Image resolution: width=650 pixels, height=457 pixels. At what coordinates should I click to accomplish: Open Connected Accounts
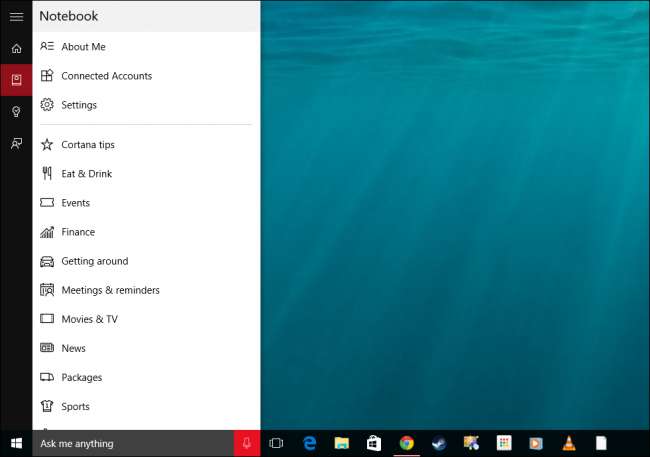pyautogui.click(x=106, y=76)
